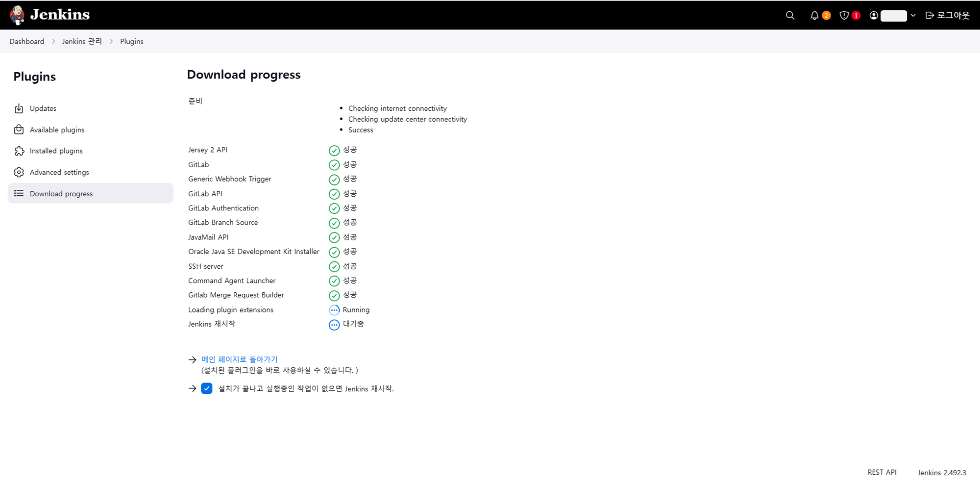Click the Checking update center connectivity text

click(x=408, y=119)
